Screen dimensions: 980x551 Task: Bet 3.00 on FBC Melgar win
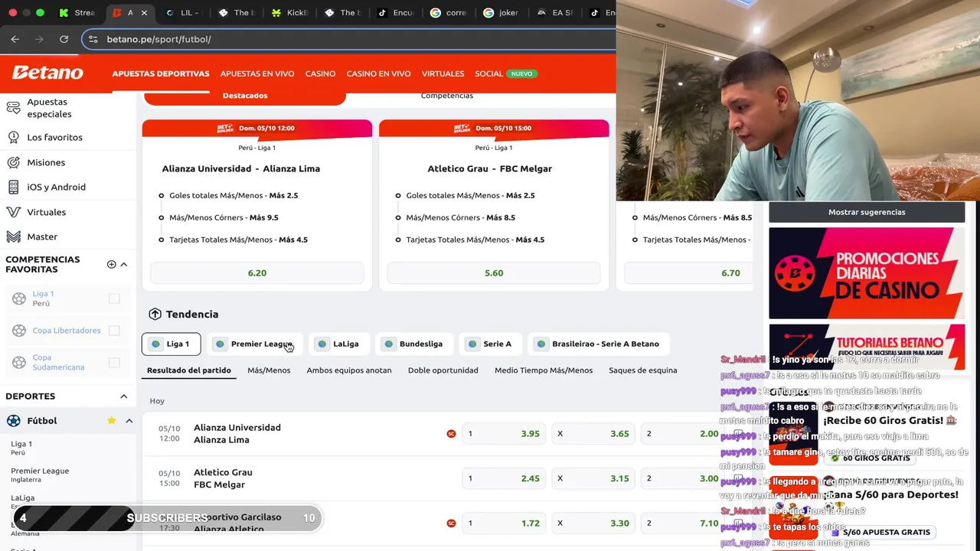(683, 478)
